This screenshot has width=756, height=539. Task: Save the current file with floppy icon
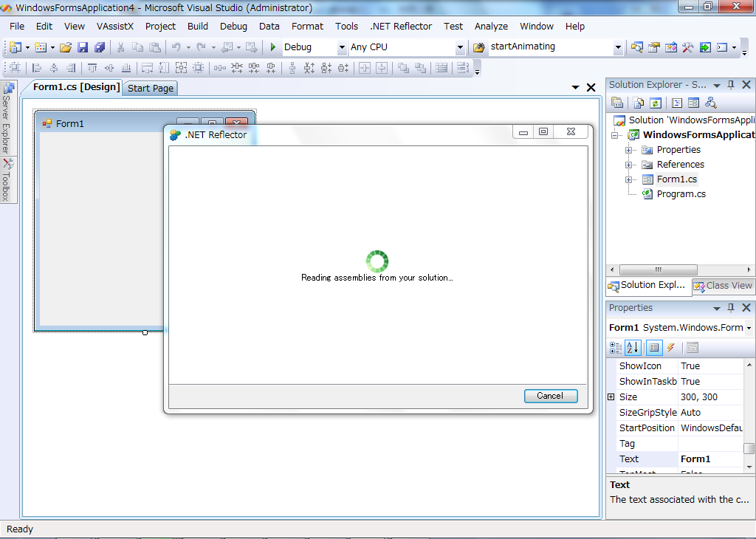[x=83, y=47]
